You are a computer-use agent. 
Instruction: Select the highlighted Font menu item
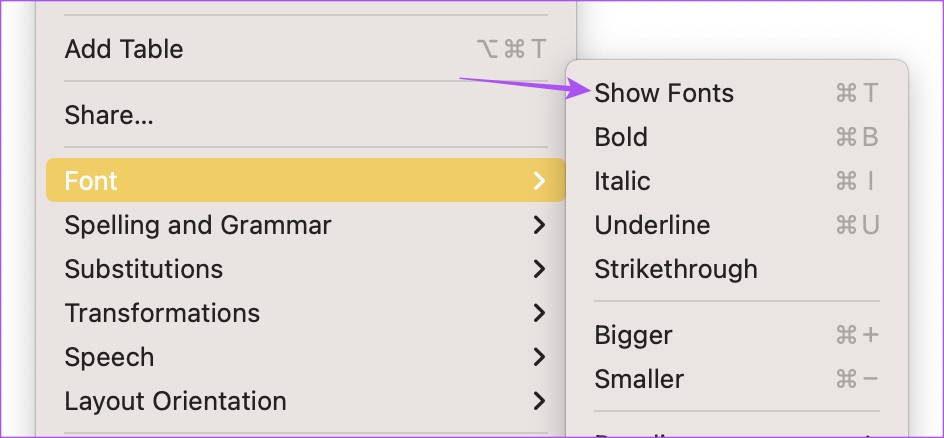point(91,181)
